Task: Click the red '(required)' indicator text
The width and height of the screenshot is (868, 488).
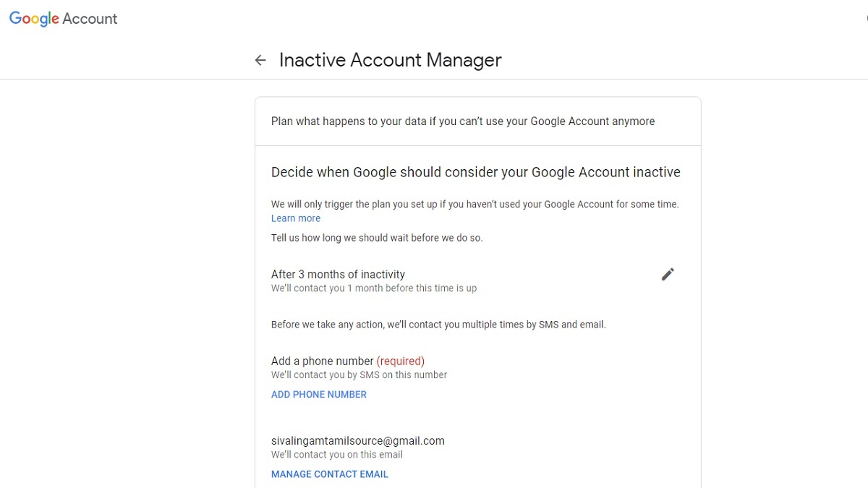Action: click(400, 361)
